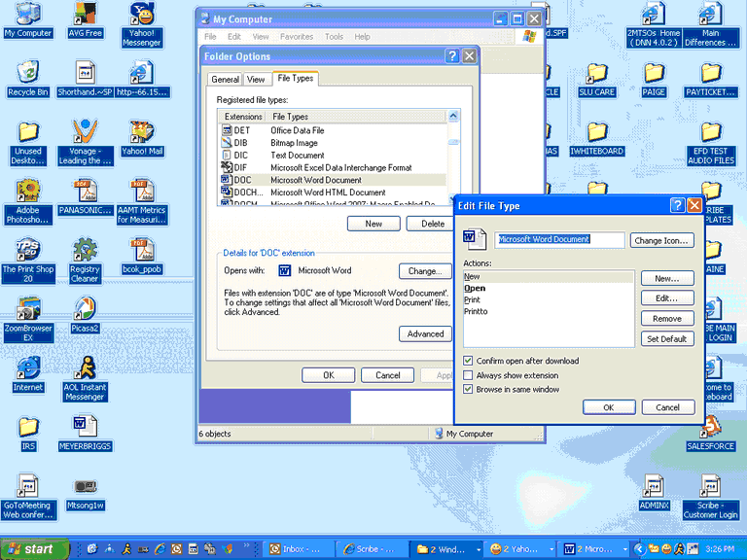Open the My Computer desktop icon

pyautogui.click(x=27, y=19)
